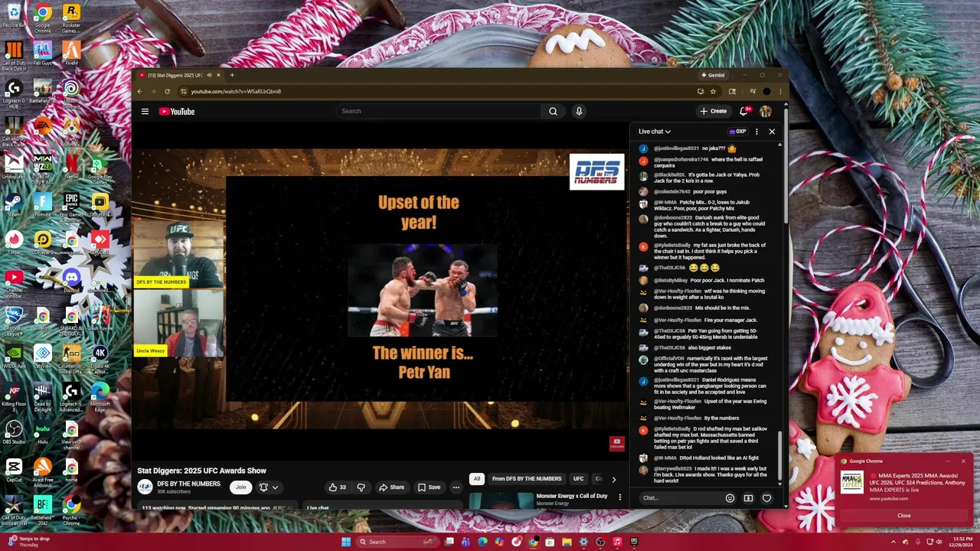Open weather widget on taskbar
The image size is (980, 551).
point(31,542)
